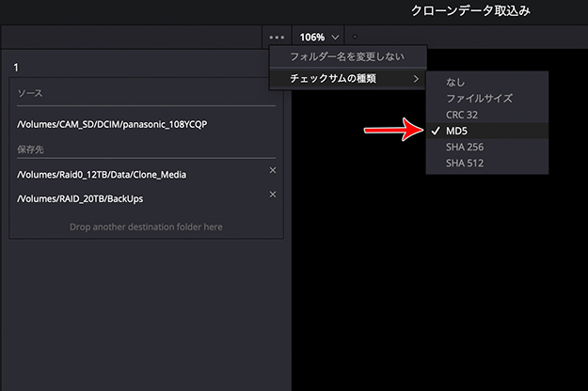Select the RAID_20TB/BackUps destination path

pyautogui.click(x=80, y=199)
